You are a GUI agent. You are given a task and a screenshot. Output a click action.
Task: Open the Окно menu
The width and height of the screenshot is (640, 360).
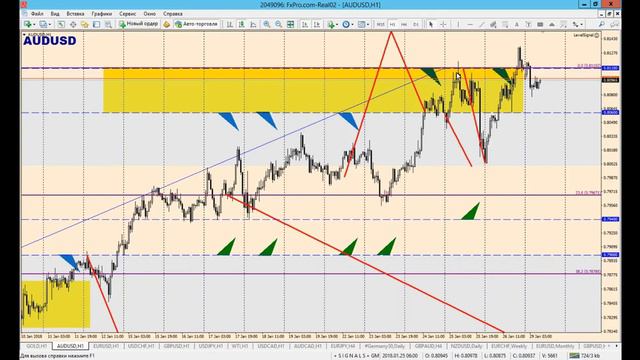(149, 13)
